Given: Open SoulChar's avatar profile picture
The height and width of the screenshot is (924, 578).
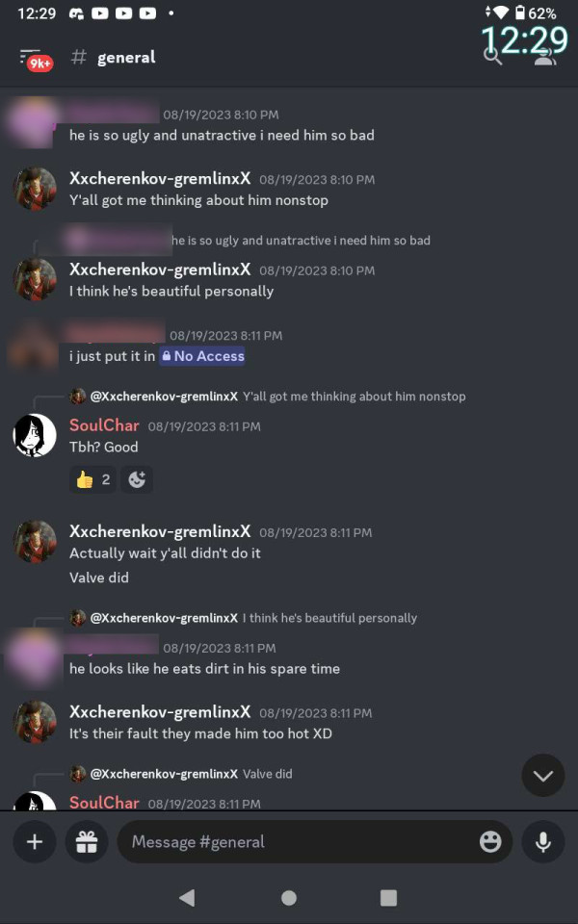Looking at the screenshot, I should [x=35, y=435].
